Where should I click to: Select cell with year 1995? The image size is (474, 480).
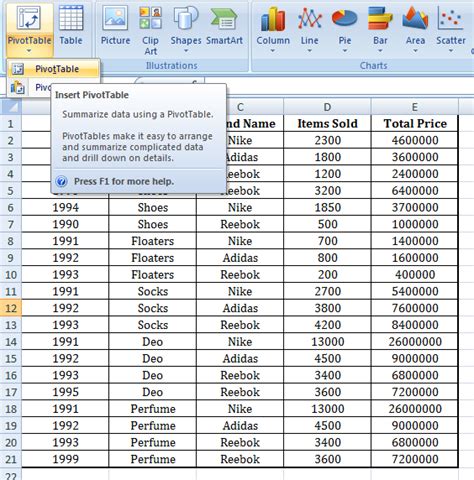pyautogui.click(x=65, y=392)
